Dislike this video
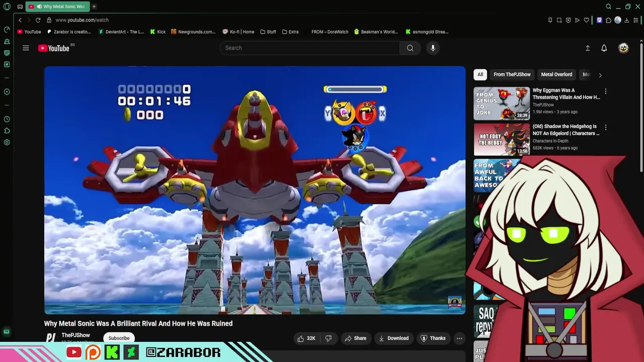This screenshot has height=362, width=644. coord(329,338)
